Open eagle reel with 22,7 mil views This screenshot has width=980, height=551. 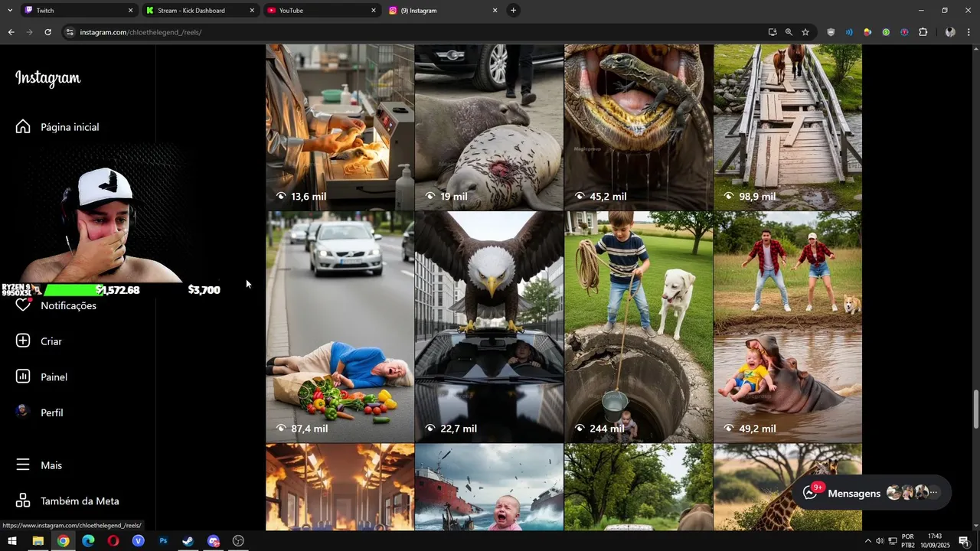[488, 327]
